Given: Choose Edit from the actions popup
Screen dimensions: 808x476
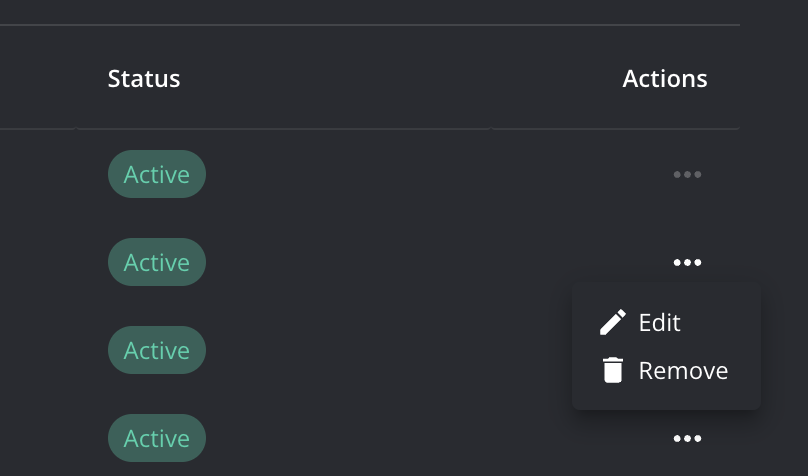Looking at the screenshot, I should [x=660, y=322].
